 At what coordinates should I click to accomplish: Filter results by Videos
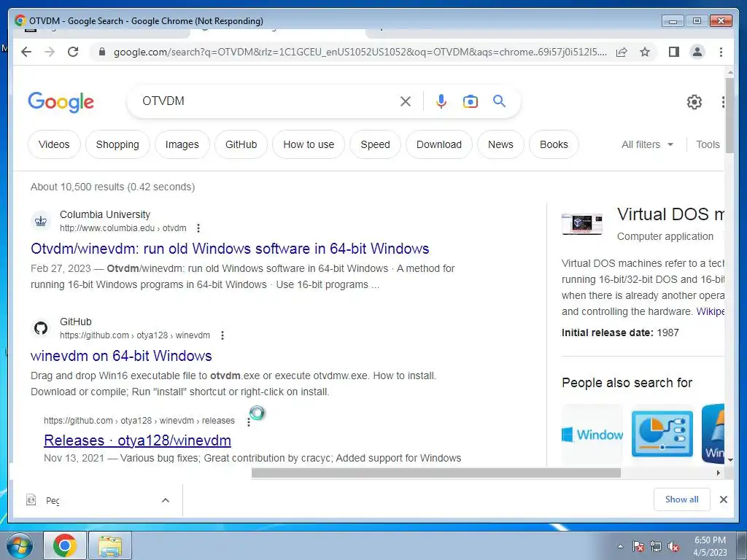(54, 144)
